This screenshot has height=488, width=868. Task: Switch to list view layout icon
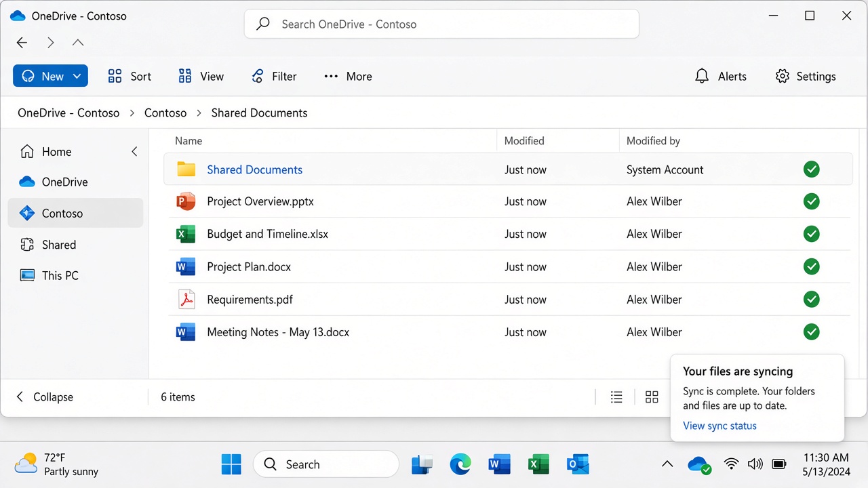tap(616, 397)
